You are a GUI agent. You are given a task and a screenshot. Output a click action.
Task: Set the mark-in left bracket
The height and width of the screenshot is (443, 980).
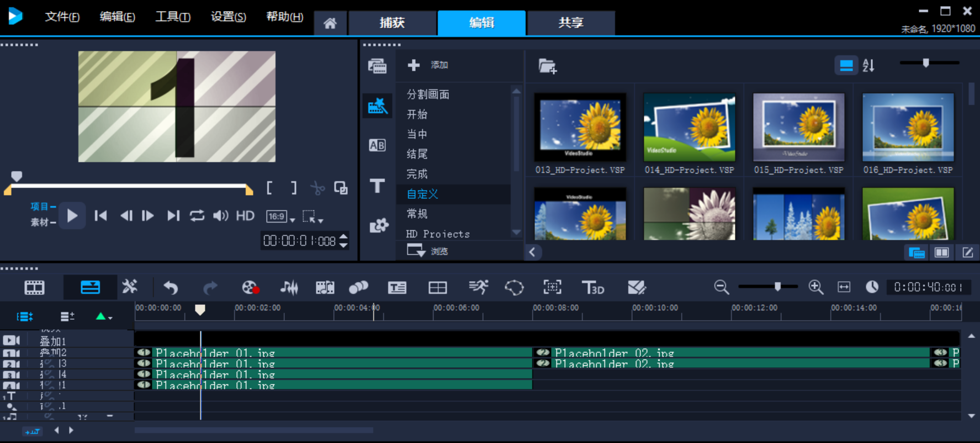click(269, 188)
